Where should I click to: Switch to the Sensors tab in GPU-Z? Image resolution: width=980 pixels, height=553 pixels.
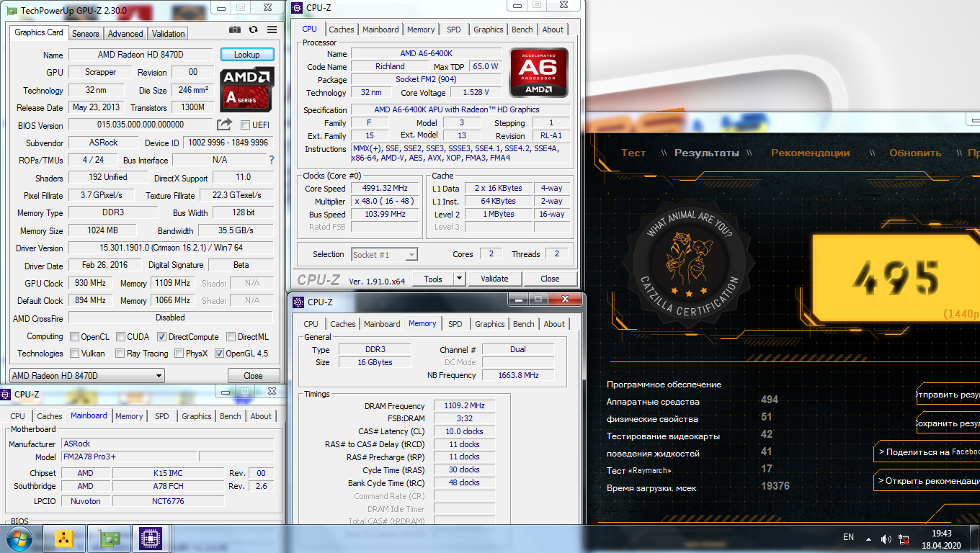[86, 33]
